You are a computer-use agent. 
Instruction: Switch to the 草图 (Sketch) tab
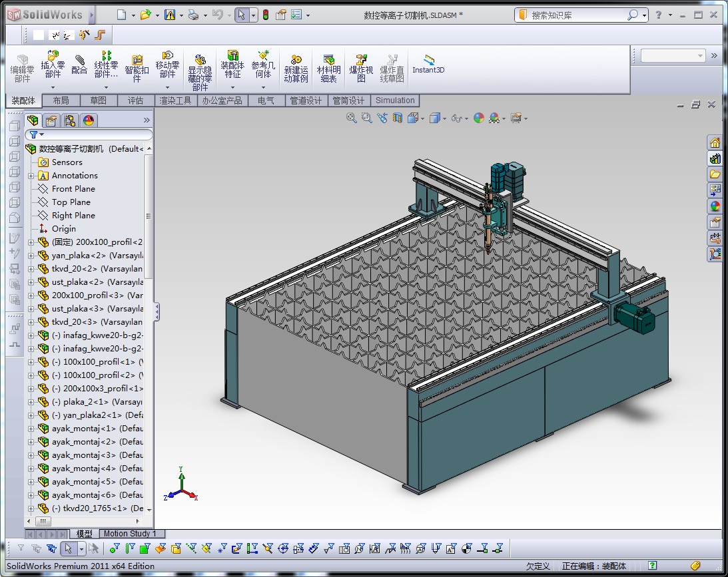point(98,100)
